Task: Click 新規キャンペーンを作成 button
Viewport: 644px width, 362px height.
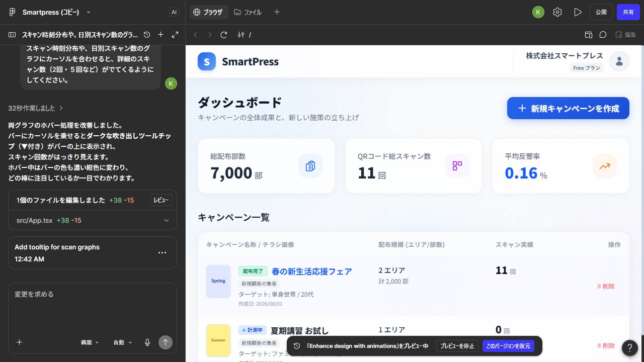Action: (568, 108)
